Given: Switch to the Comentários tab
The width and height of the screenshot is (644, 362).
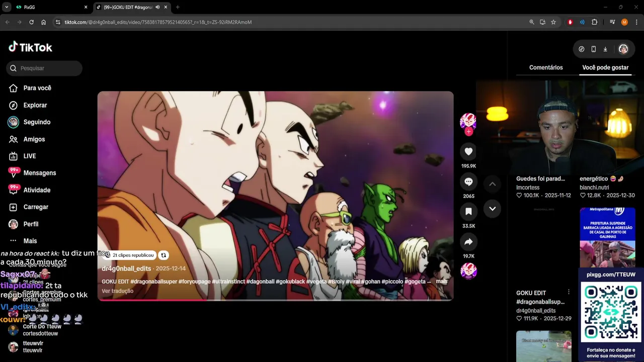Looking at the screenshot, I should [x=546, y=67].
